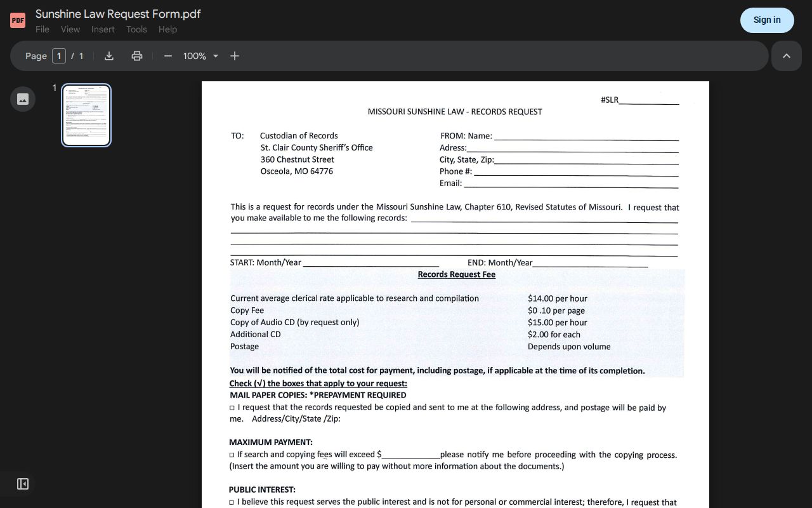Screen dimensions: 812x508
Task: Zoom in with the plus icon
Action: click(235, 56)
